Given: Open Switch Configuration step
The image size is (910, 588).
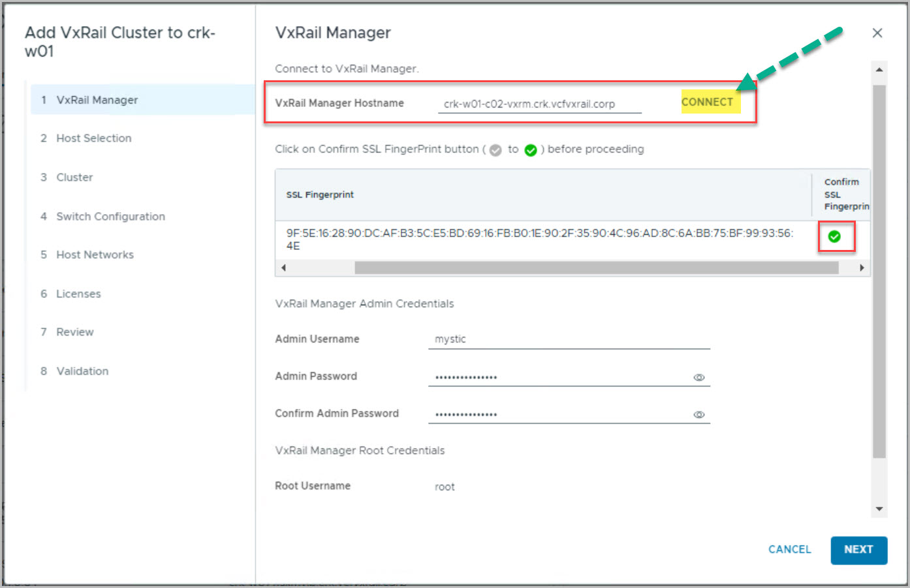Looking at the screenshot, I should 110,217.
